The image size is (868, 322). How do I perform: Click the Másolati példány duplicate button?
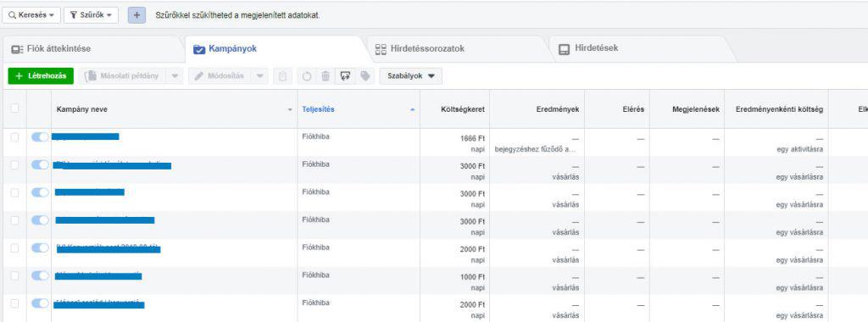[123, 76]
